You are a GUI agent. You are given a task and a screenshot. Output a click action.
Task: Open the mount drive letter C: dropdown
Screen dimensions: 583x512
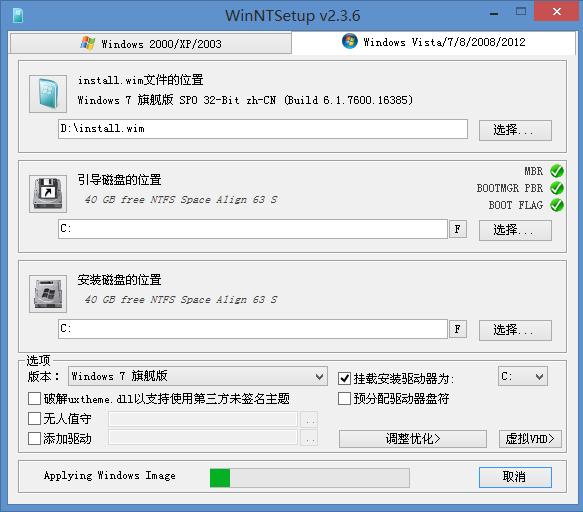coord(522,376)
